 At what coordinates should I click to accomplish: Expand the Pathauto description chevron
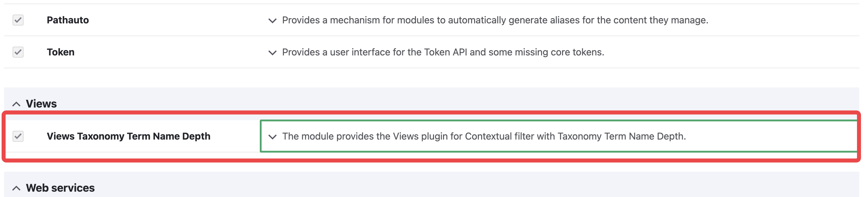[x=272, y=21]
